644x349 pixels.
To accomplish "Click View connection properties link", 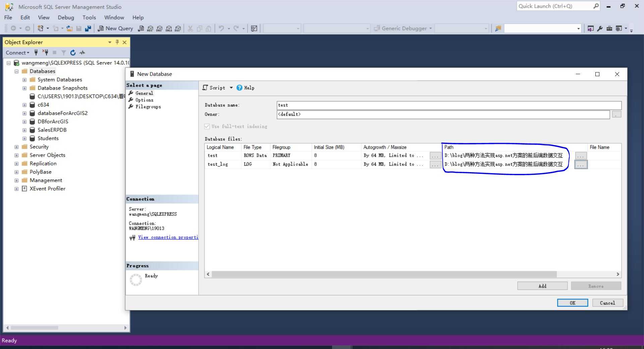I will point(168,237).
